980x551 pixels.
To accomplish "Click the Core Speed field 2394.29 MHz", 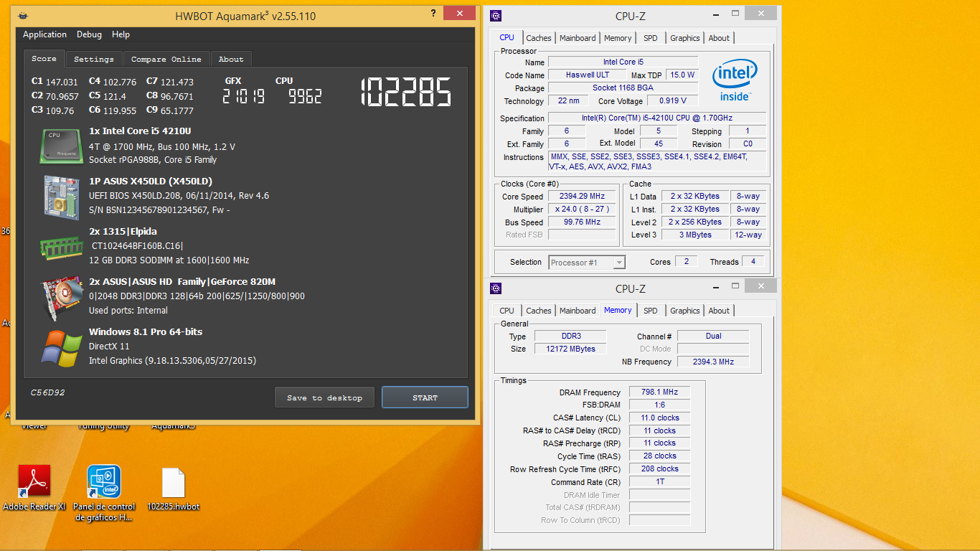I will pyautogui.click(x=582, y=197).
